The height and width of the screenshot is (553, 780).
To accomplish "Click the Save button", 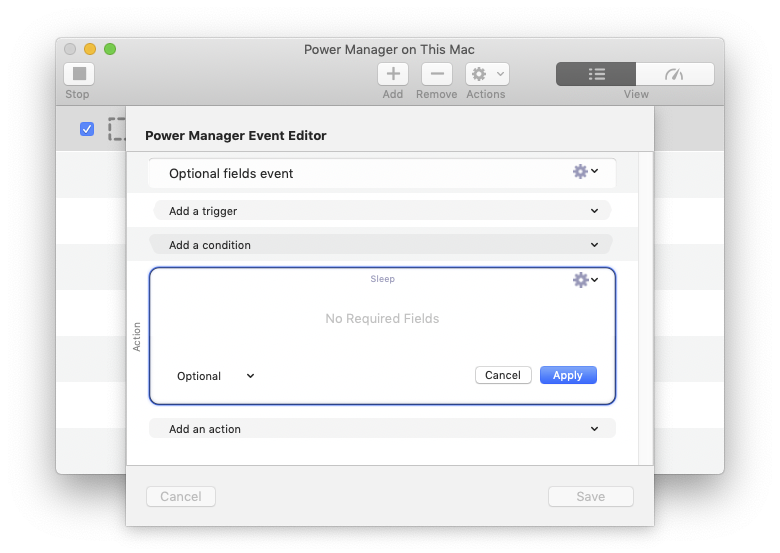I will [590, 496].
